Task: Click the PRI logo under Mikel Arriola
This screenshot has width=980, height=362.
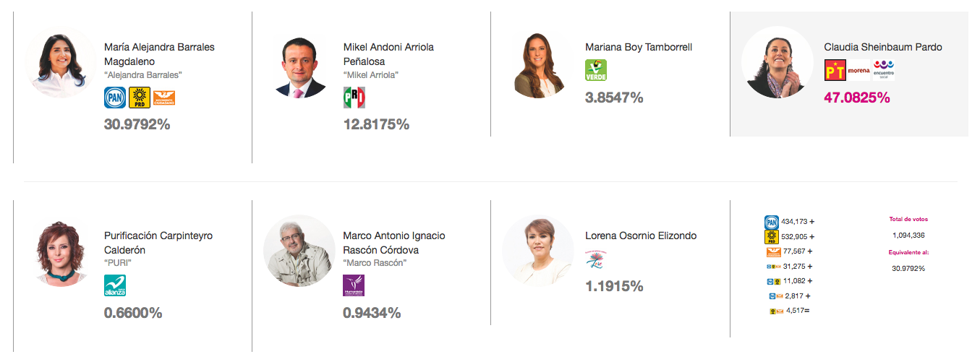Action: (x=354, y=98)
